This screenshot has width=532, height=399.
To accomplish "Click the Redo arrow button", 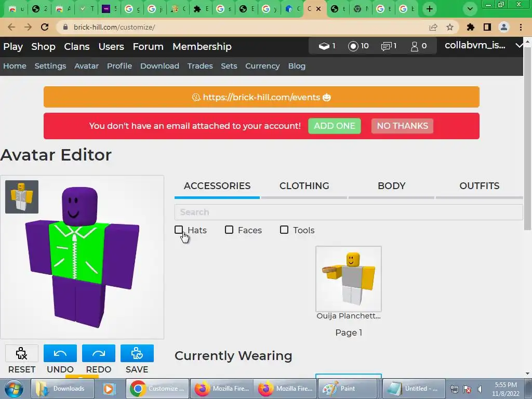I will pyautogui.click(x=98, y=353).
